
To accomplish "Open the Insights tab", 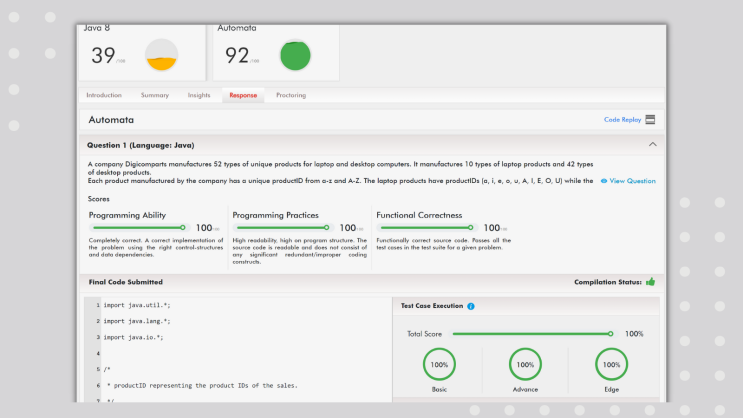I will (199, 95).
